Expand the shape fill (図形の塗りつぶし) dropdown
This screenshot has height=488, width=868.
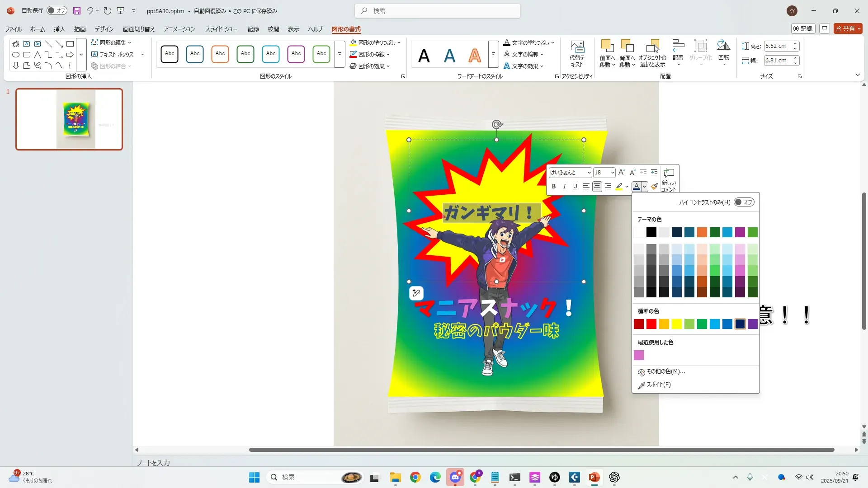[x=399, y=42]
